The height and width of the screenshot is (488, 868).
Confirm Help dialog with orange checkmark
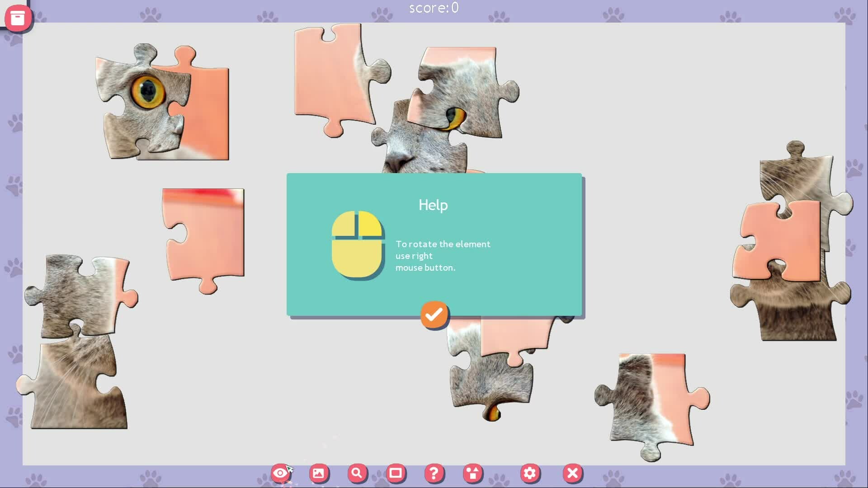434,314
